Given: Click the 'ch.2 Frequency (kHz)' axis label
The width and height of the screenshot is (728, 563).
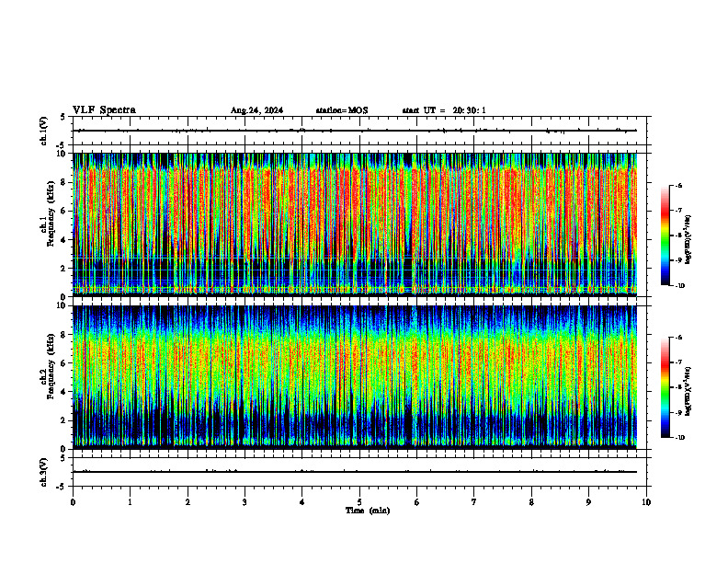Looking at the screenshot, I should pyautogui.click(x=48, y=366).
